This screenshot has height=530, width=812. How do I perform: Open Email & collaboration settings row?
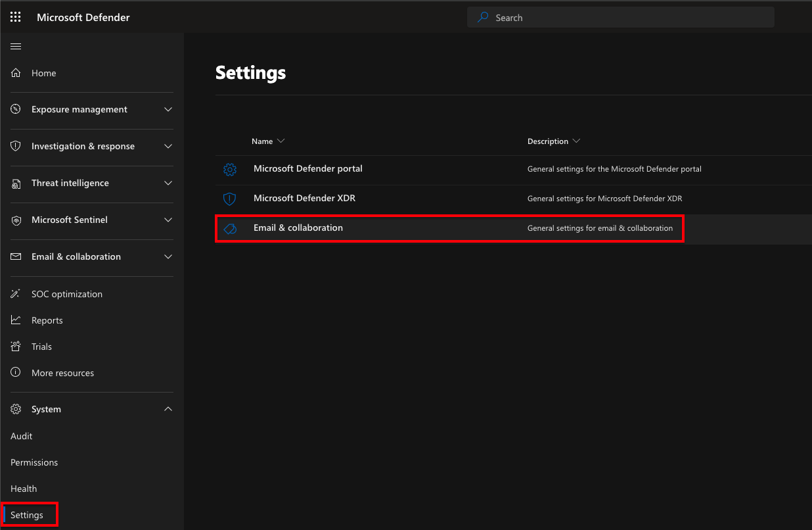[298, 228]
